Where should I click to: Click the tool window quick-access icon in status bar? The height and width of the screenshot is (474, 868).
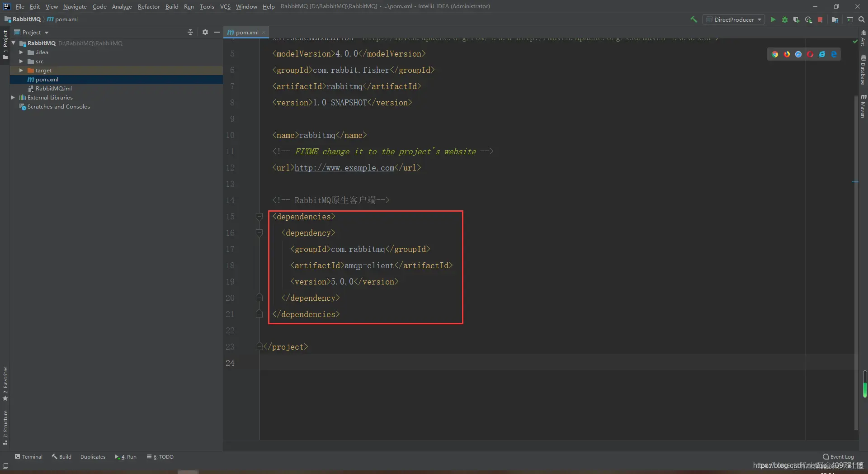(5, 466)
